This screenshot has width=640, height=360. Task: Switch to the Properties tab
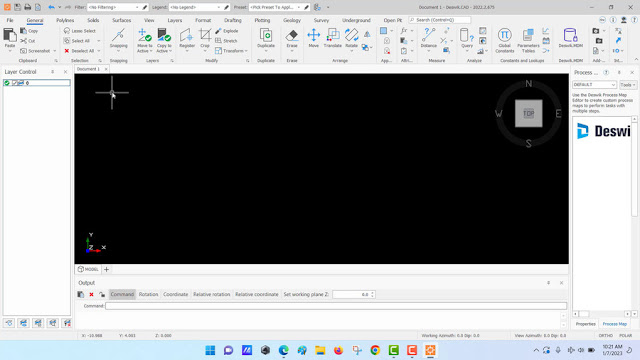(585, 324)
